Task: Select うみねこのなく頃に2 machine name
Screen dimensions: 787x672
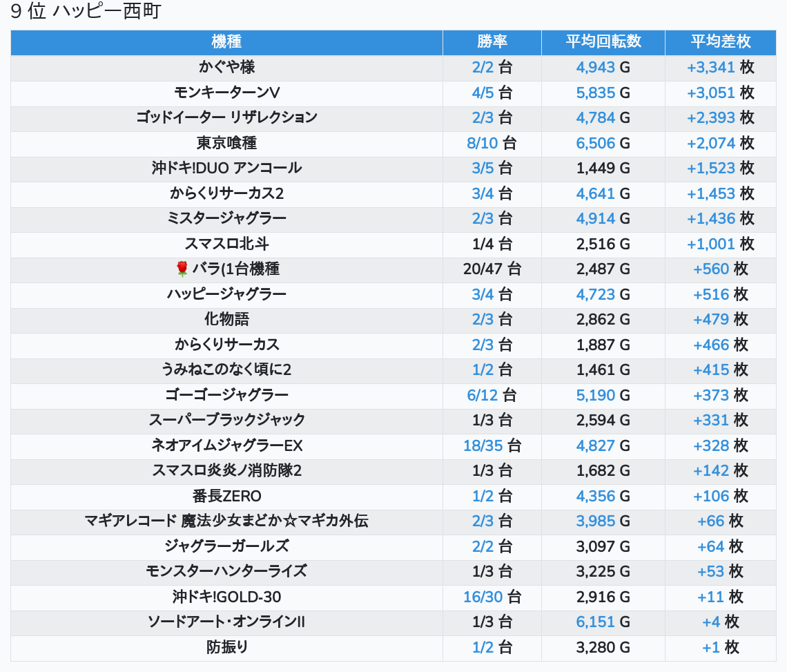Action: (226, 370)
